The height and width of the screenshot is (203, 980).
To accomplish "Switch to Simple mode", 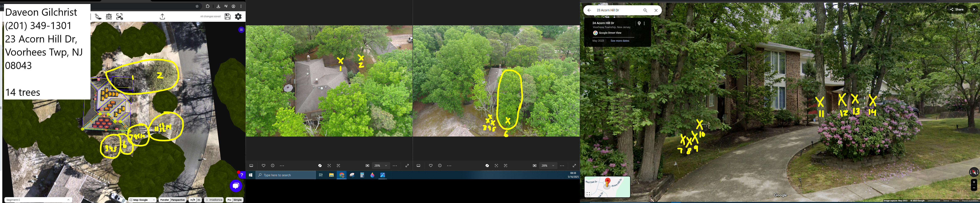I will (238, 200).
